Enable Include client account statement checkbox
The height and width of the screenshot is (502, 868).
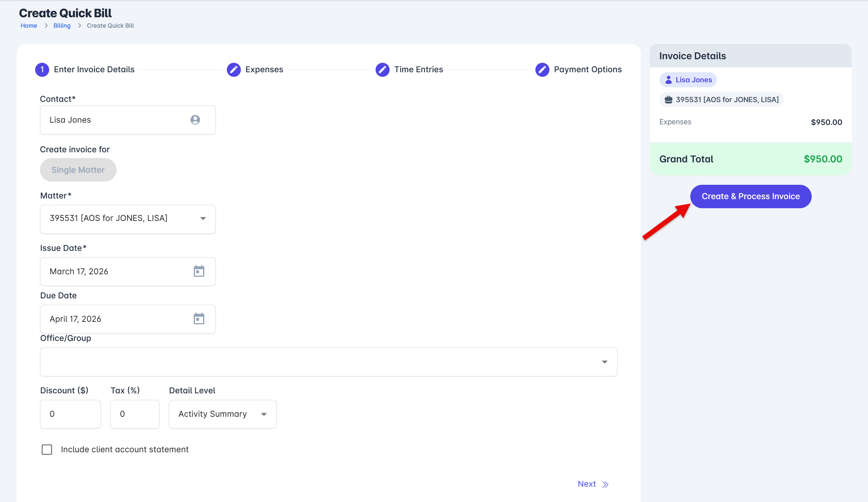tap(47, 449)
